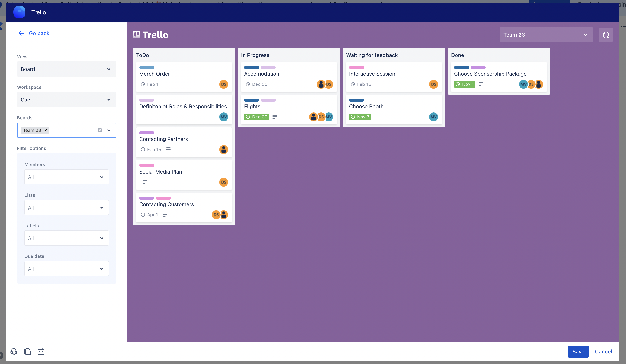Image resolution: width=626 pixels, height=364 pixels.
Task: Open the Team 23 board selector
Action: tap(546, 35)
